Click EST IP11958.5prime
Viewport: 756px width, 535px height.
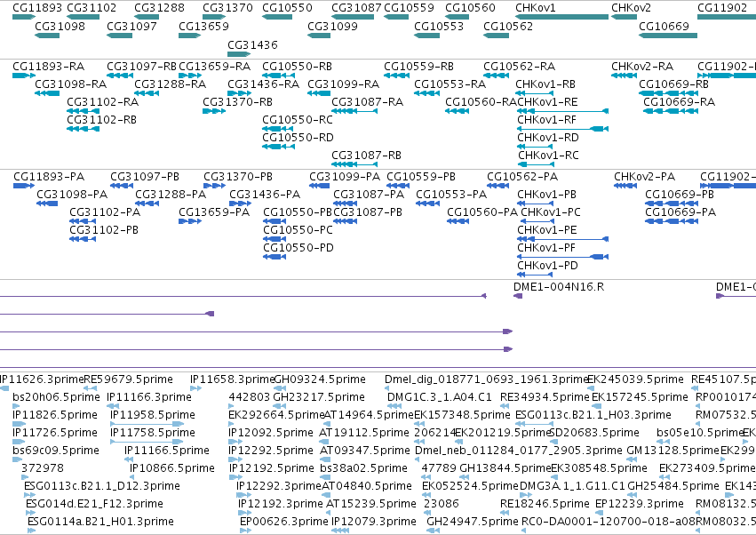pyautogui.click(x=153, y=415)
